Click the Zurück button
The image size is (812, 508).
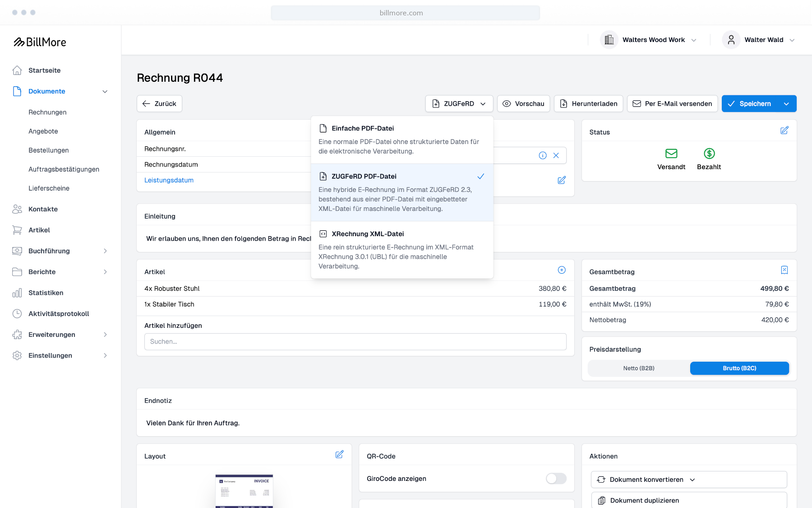pyautogui.click(x=159, y=104)
